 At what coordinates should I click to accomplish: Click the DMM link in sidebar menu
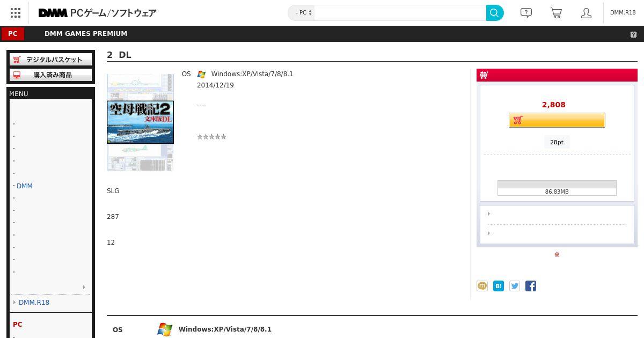(x=25, y=186)
